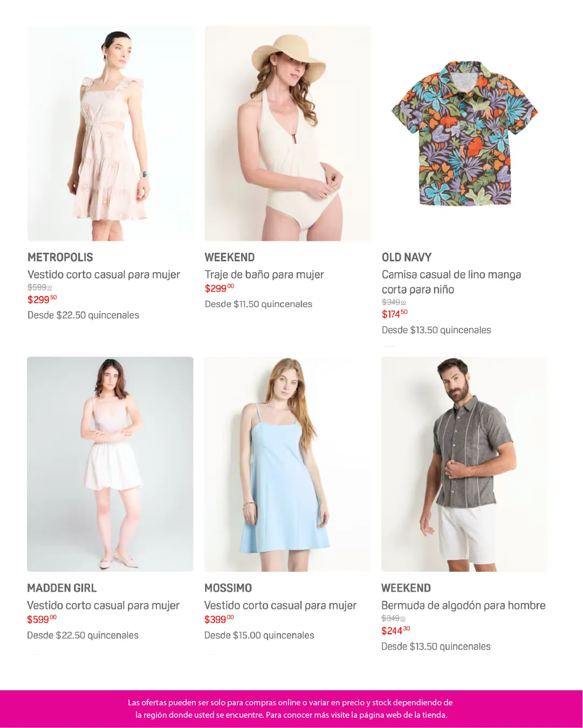Click the pink offers disclaimer banner

pos(291,709)
